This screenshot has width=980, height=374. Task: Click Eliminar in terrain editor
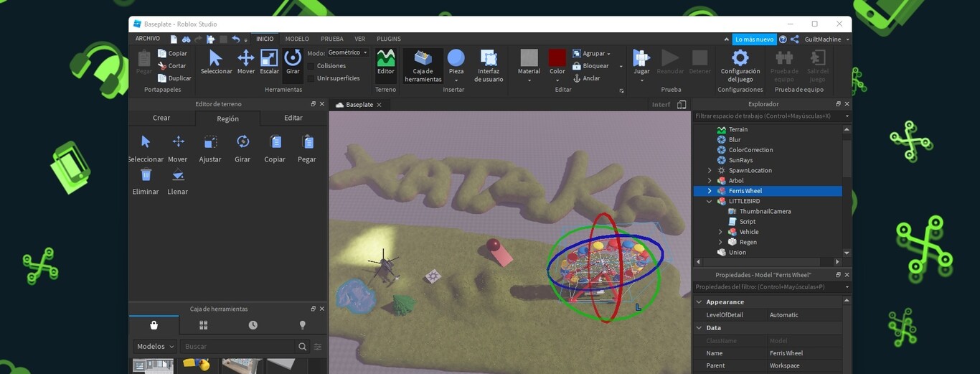(146, 181)
